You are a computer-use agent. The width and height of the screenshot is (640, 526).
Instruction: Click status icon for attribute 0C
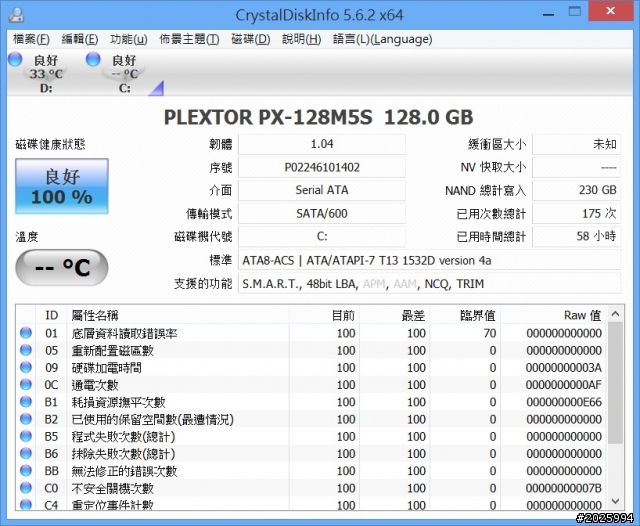pos(26,384)
